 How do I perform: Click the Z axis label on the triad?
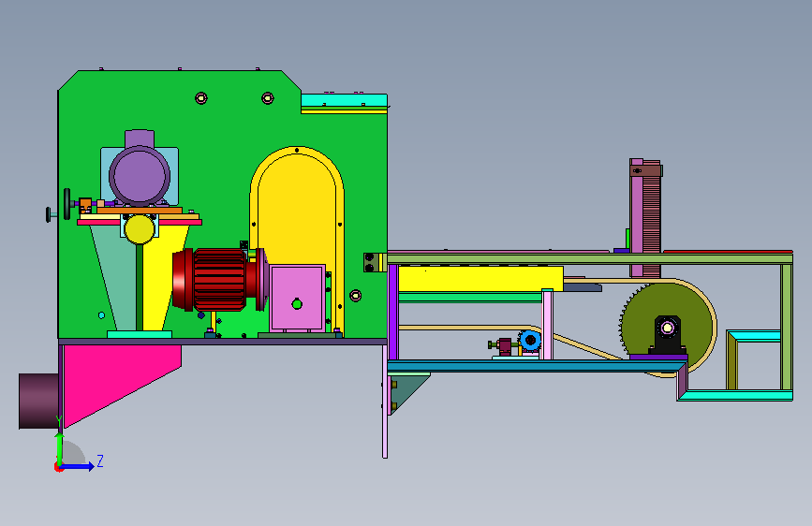[x=100, y=460]
